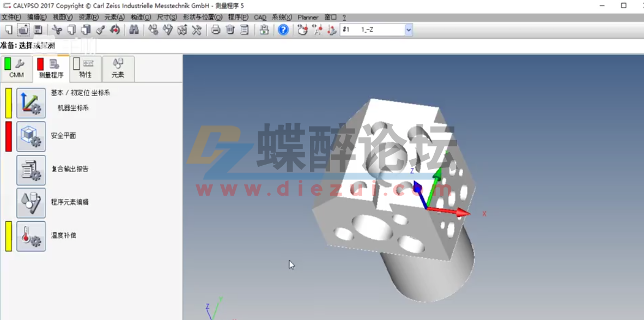Open the 程序元素编辑 editor icon
The width and height of the screenshot is (644, 320).
(31, 202)
